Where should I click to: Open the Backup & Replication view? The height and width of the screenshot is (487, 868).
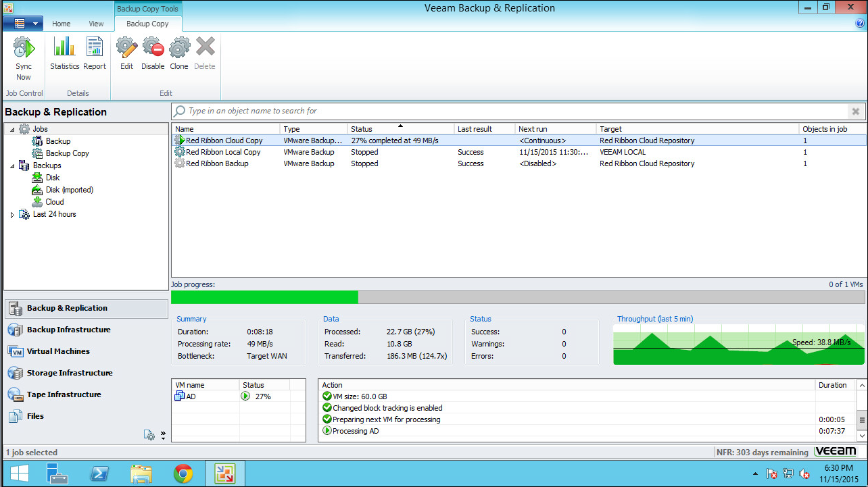tap(86, 309)
